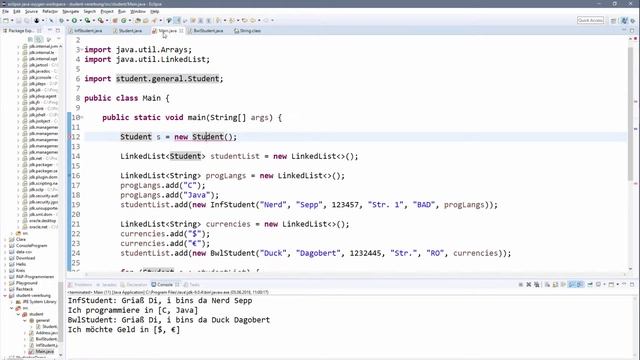Click the Next Annotation toolbar icon

[218, 20]
